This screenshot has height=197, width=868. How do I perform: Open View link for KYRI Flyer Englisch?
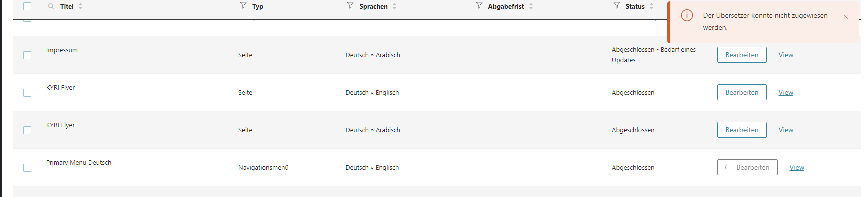coord(786,92)
